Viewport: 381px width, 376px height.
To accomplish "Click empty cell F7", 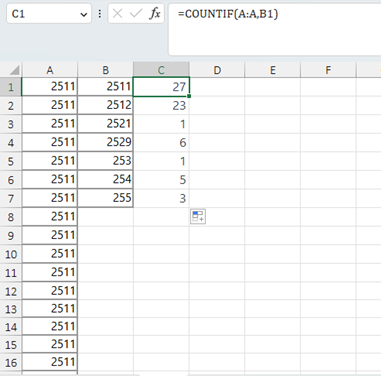I will pyautogui.click(x=328, y=198).
